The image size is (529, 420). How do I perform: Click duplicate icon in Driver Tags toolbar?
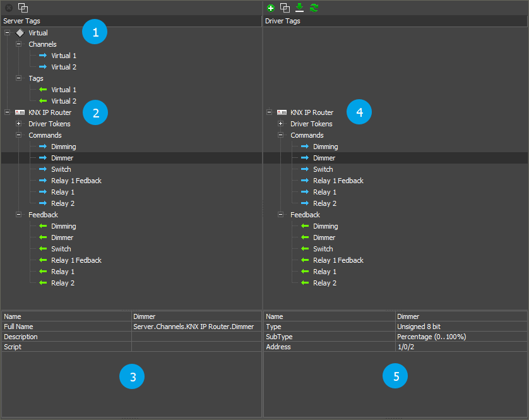click(285, 8)
